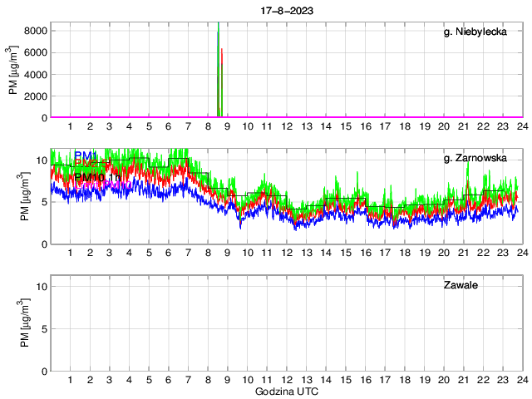The image size is (532, 399).
Task: Click the top chart PM y-axis label
Action: 14,70
